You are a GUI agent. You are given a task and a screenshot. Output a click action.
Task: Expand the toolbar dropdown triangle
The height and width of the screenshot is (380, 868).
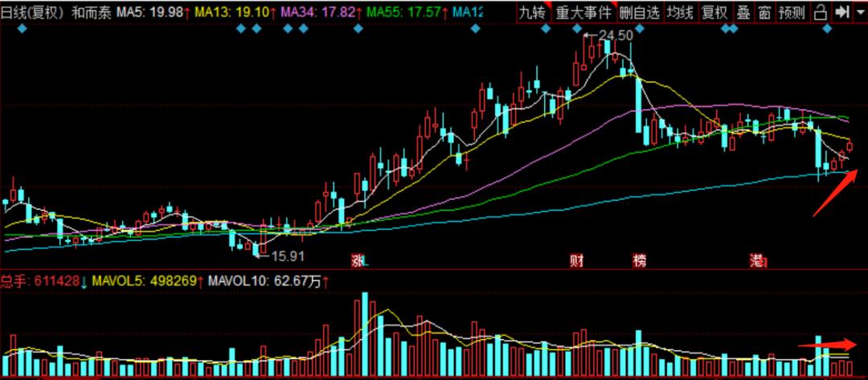pyautogui.click(x=858, y=12)
